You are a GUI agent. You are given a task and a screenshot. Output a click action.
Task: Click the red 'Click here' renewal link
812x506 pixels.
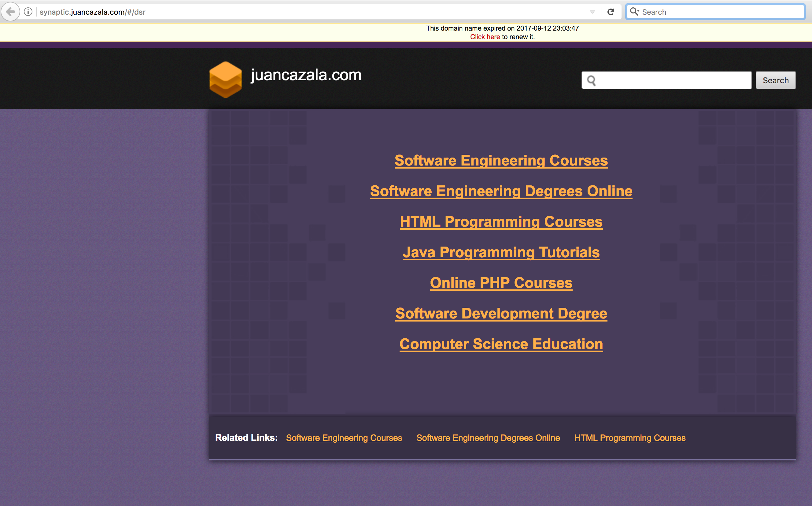click(x=485, y=37)
